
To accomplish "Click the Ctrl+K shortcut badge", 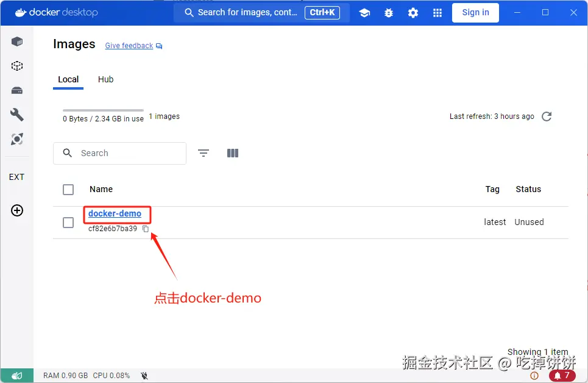I will tap(322, 12).
